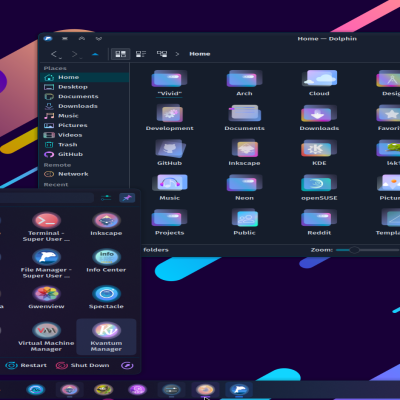The width and height of the screenshot is (400, 400).
Task: Go up one folder with the blue up arrow
Action: 95,54
